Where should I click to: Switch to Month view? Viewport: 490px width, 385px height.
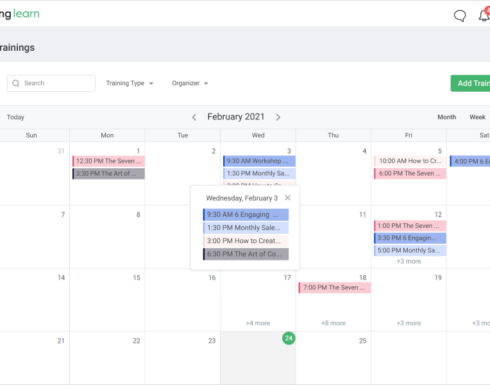pyautogui.click(x=447, y=117)
